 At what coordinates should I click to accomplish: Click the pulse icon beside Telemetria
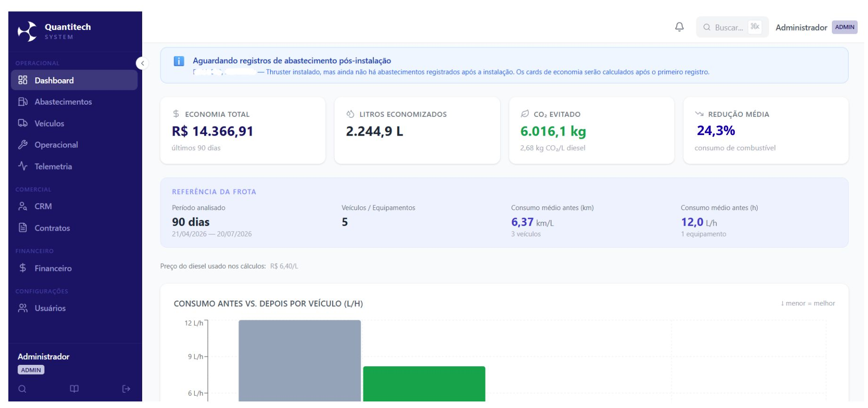tap(23, 166)
